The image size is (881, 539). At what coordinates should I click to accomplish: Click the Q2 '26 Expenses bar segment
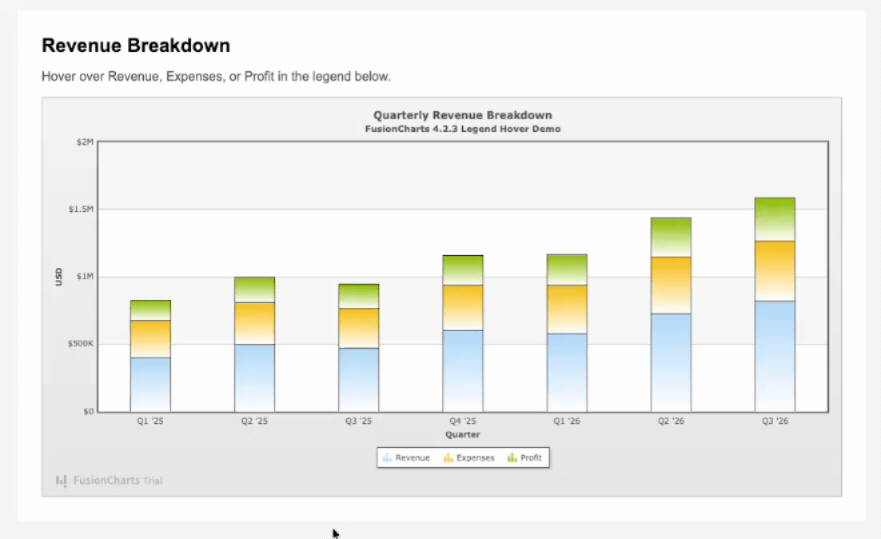(x=671, y=286)
